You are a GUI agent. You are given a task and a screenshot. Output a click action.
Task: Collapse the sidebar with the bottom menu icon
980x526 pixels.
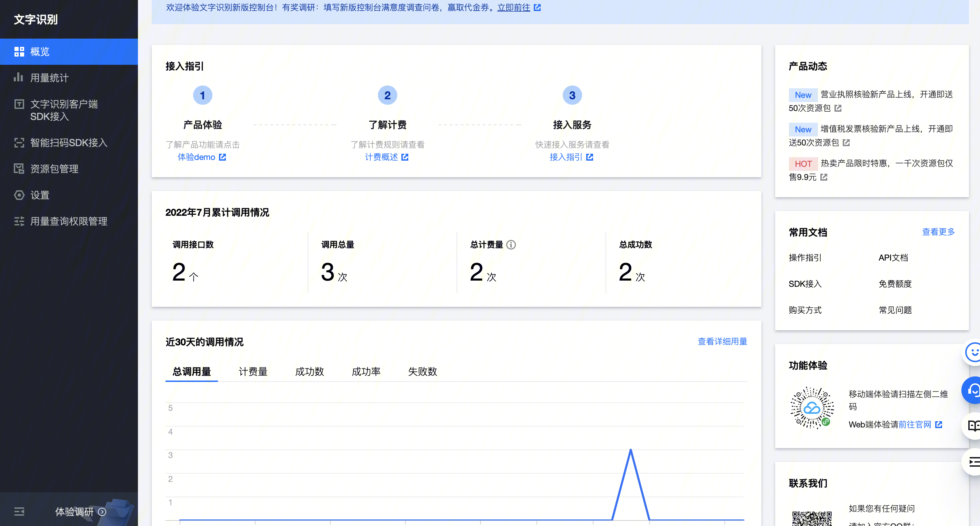[19, 512]
